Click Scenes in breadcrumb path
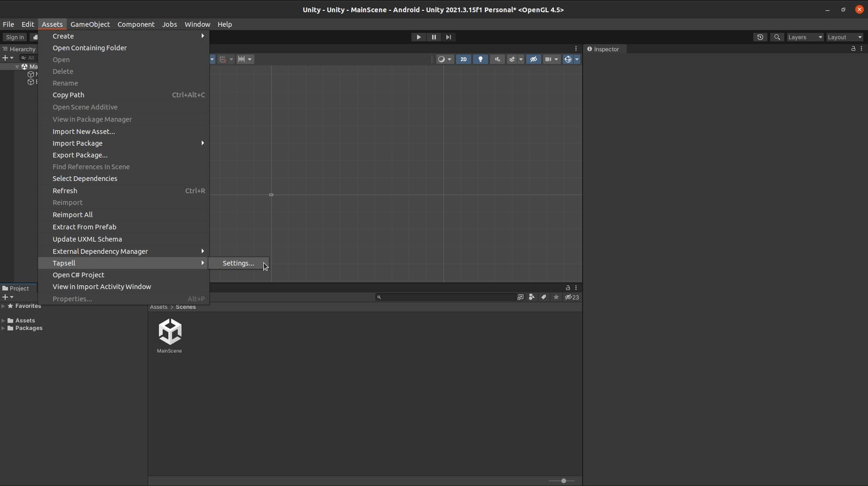This screenshot has width=868, height=486. 186,307
